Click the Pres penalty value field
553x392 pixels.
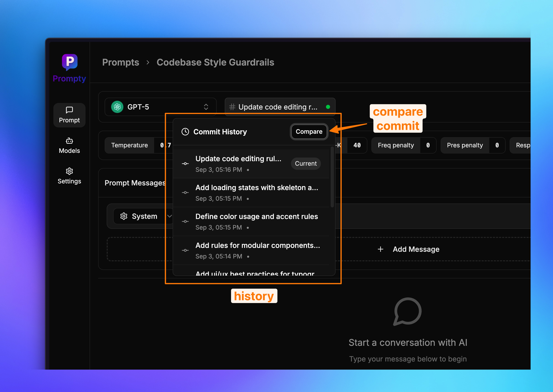[497, 145]
